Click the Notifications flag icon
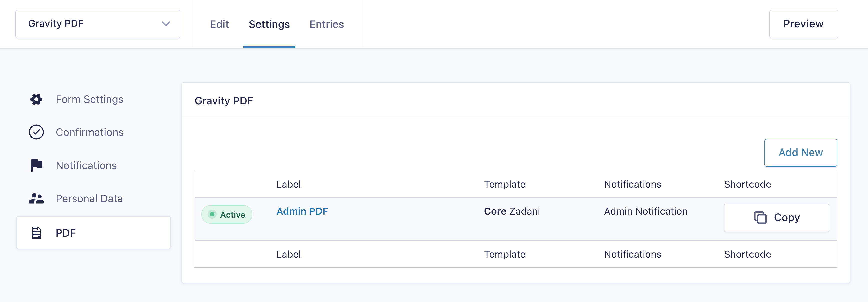The image size is (868, 302). [36, 165]
